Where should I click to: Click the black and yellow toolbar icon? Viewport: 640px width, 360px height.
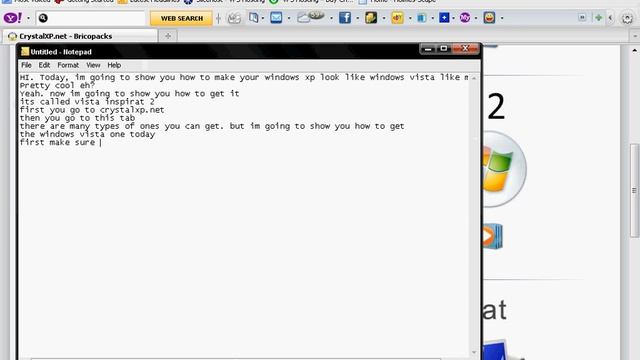pos(371,18)
